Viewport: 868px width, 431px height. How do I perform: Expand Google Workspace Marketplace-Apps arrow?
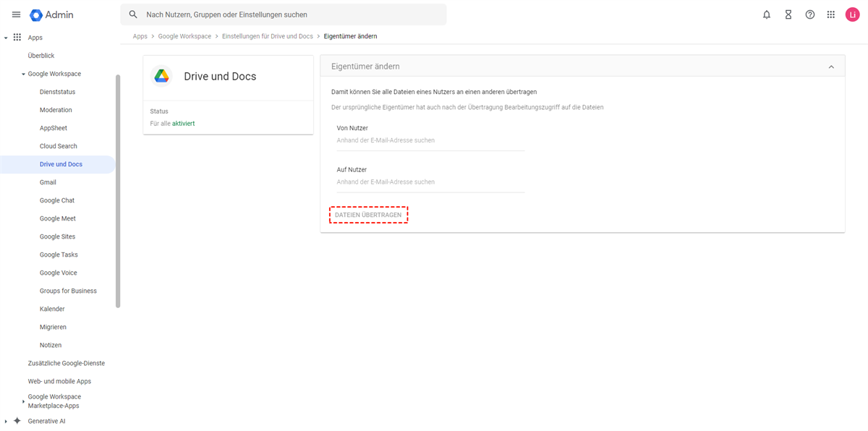[x=23, y=401]
